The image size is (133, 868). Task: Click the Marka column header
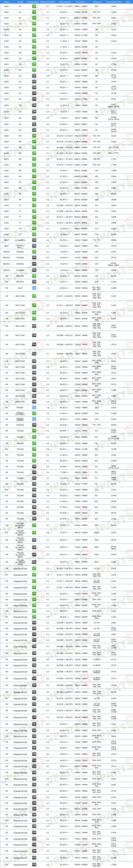click(7, 2)
